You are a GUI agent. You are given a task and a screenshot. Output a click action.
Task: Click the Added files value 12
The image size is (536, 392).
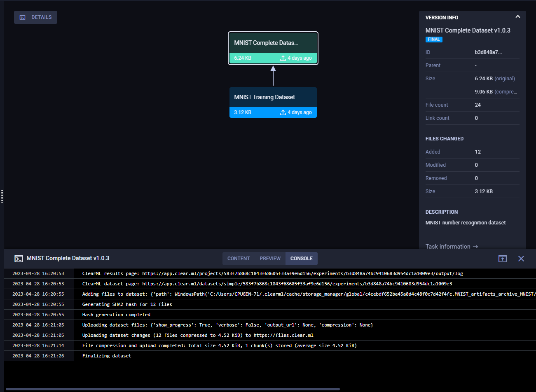click(478, 152)
